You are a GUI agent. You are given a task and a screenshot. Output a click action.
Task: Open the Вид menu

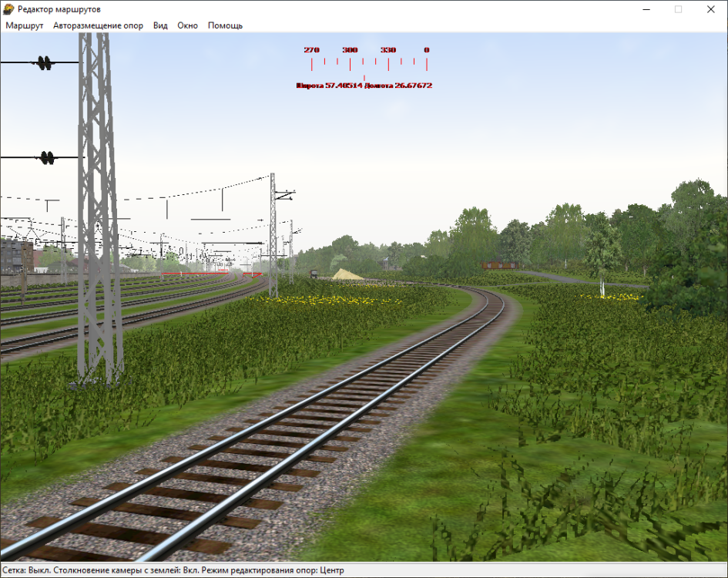pyautogui.click(x=160, y=25)
